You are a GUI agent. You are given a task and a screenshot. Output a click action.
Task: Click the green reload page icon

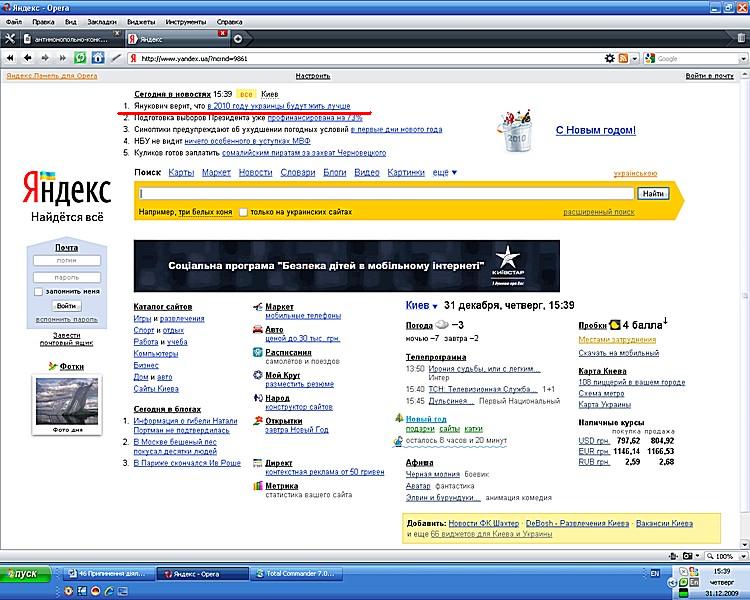[80, 58]
